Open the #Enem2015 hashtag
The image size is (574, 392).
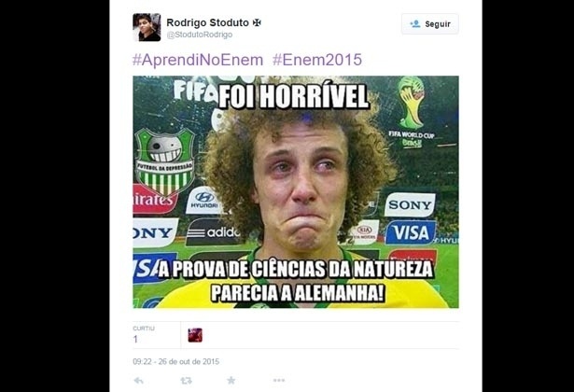(x=317, y=60)
